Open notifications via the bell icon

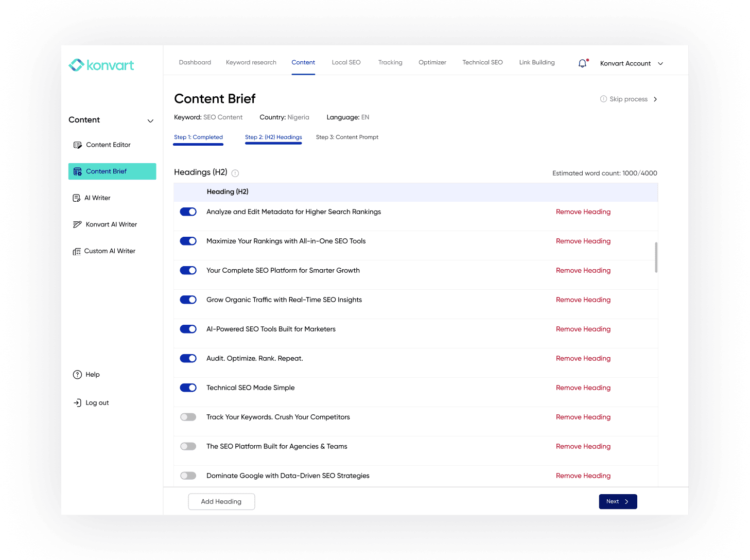(x=582, y=63)
